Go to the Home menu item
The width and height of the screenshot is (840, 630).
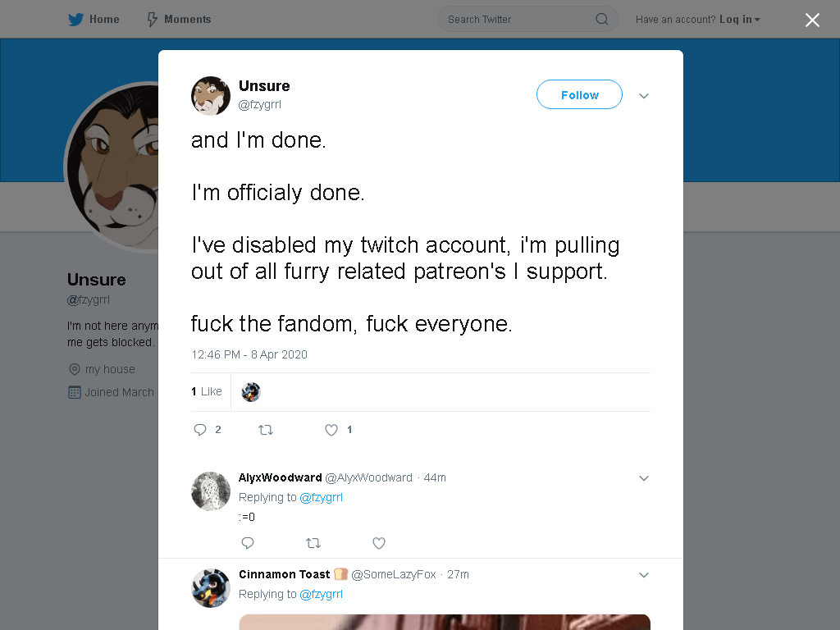[x=94, y=20]
